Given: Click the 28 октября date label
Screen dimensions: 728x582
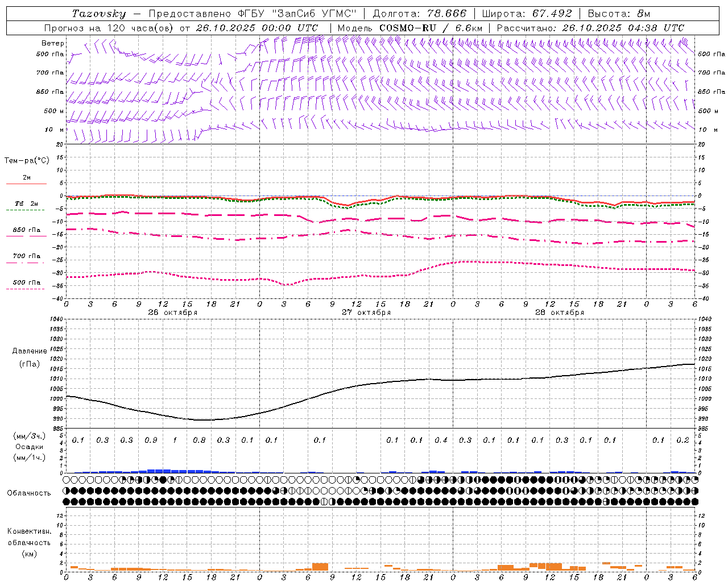Looking at the screenshot, I should [560, 313].
